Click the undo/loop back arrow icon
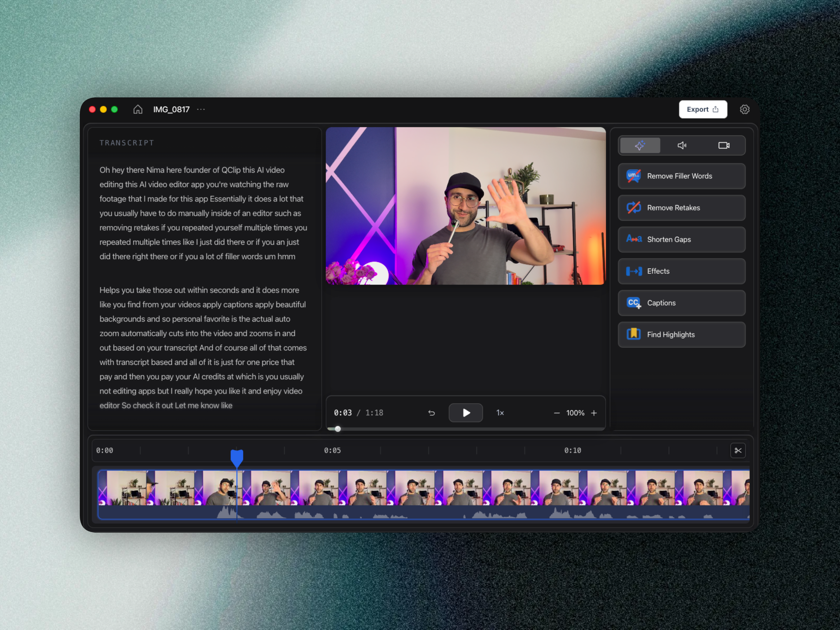The width and height of the screenshot is (840, 630). [x=431, y=413]
